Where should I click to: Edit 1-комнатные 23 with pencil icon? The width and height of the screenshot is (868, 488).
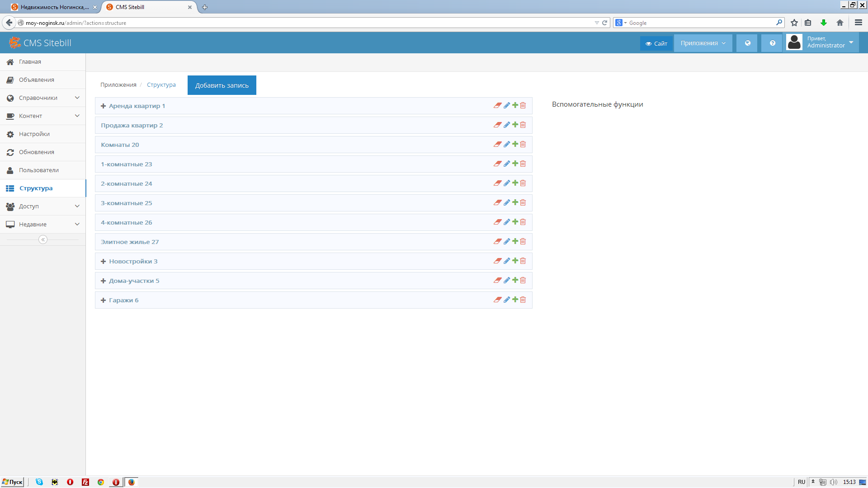click(x=507, y=164)
